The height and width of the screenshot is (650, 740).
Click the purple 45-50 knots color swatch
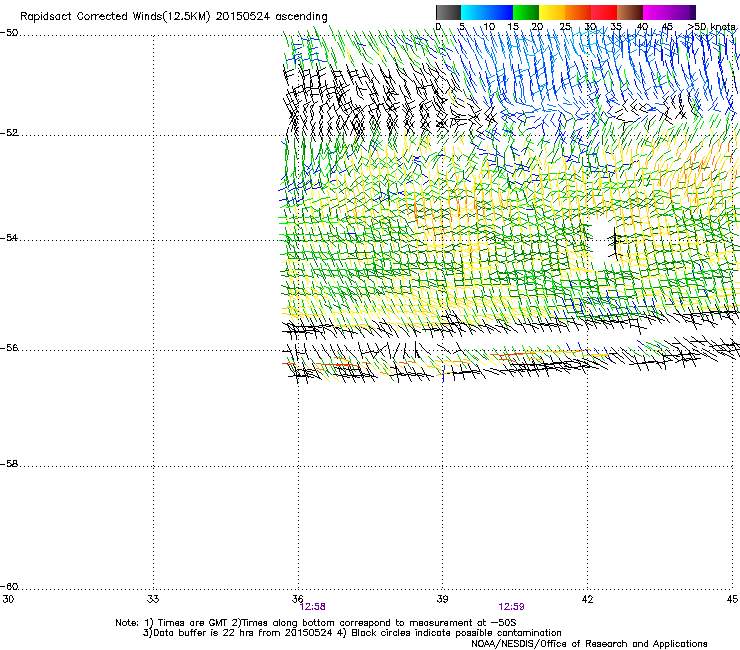[682, 12]
